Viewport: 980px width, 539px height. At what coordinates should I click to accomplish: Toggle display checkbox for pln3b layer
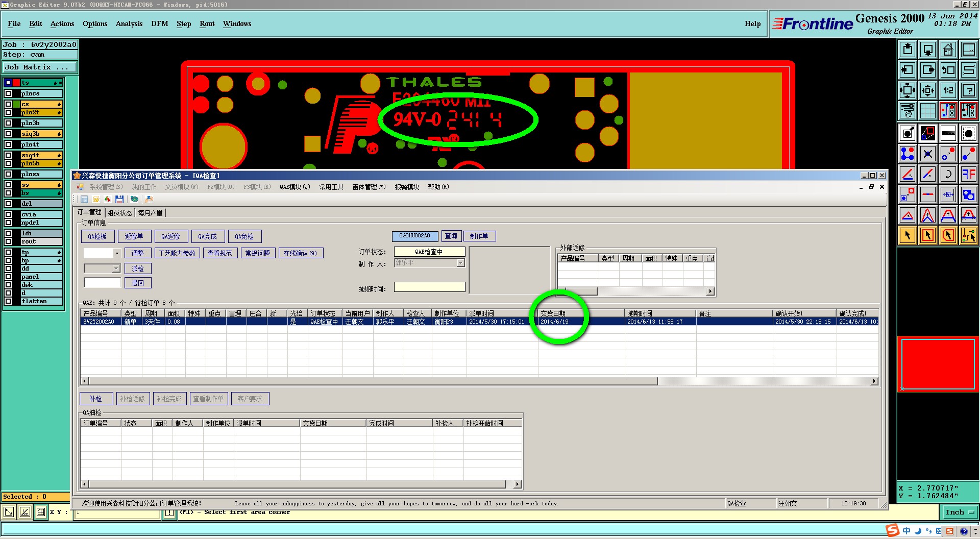pos(8,123)
